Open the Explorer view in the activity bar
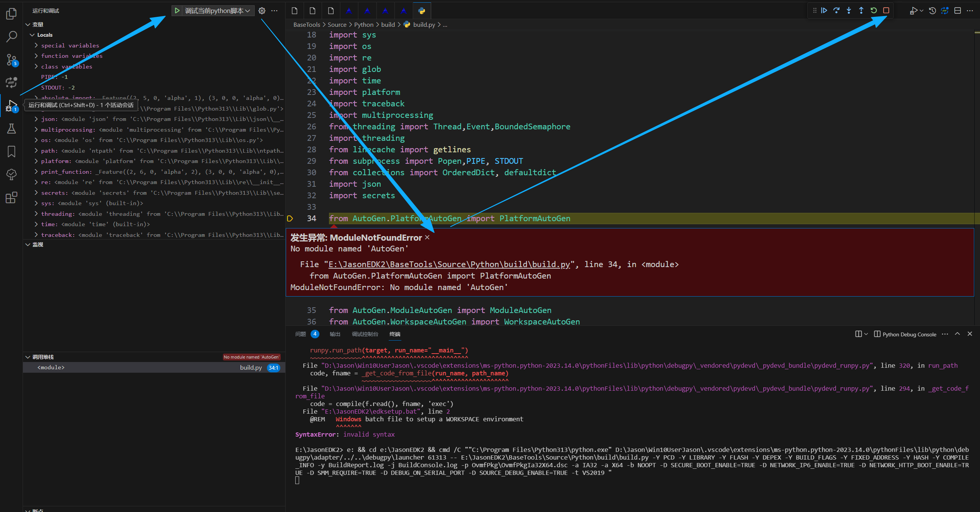The width and height of the screenshot is (980, 512). pos(11,14)
